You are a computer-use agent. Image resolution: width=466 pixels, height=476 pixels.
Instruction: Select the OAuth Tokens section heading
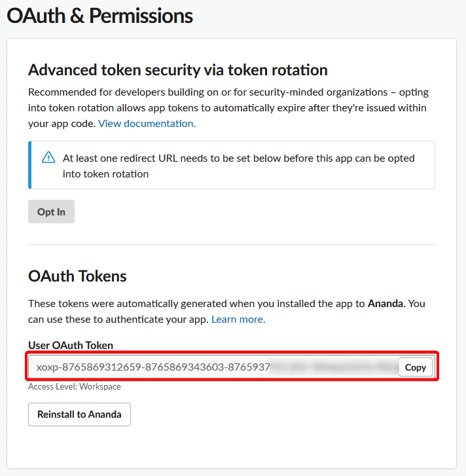(x=77, y=276)
